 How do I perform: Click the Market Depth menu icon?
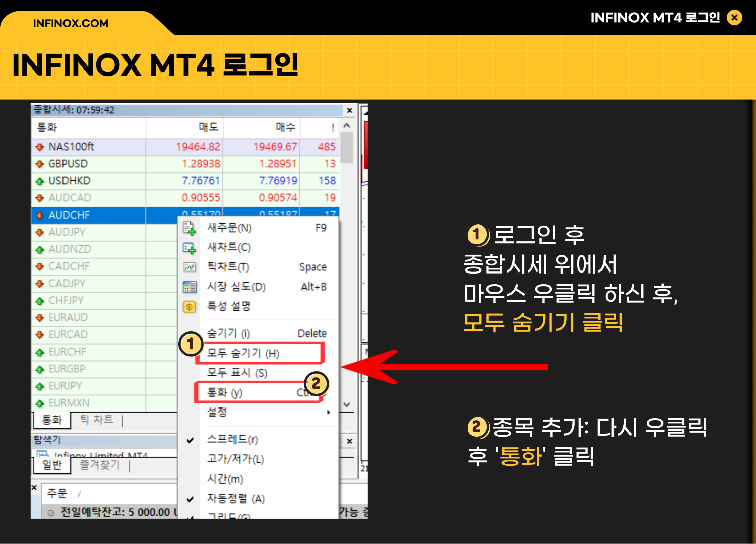[189, 287]
